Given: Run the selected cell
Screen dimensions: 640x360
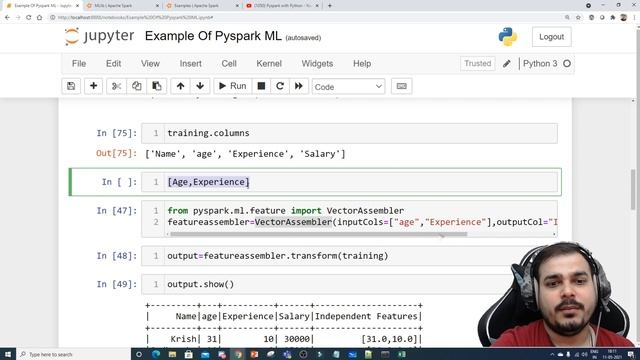Looking at the screenshot, I should (233, 86).
